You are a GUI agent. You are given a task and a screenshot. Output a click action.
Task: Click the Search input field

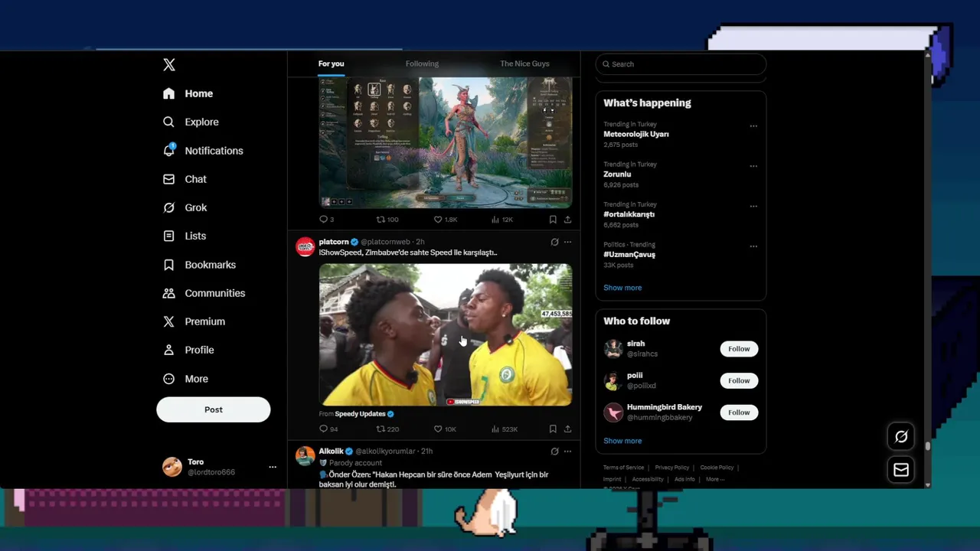pyautogui.click(x=681, y=64)
